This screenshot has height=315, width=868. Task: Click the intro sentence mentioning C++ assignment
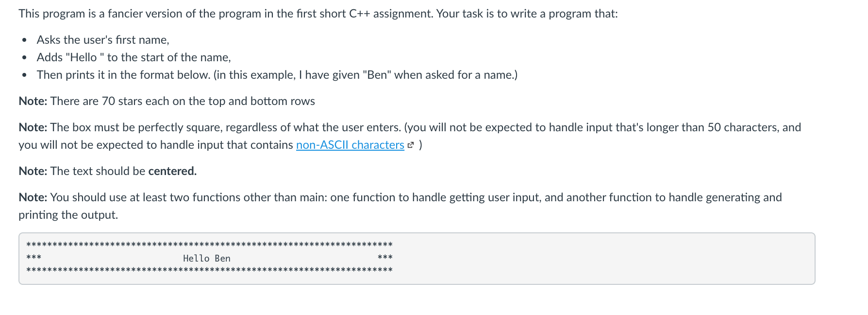(x=318, y=14)
